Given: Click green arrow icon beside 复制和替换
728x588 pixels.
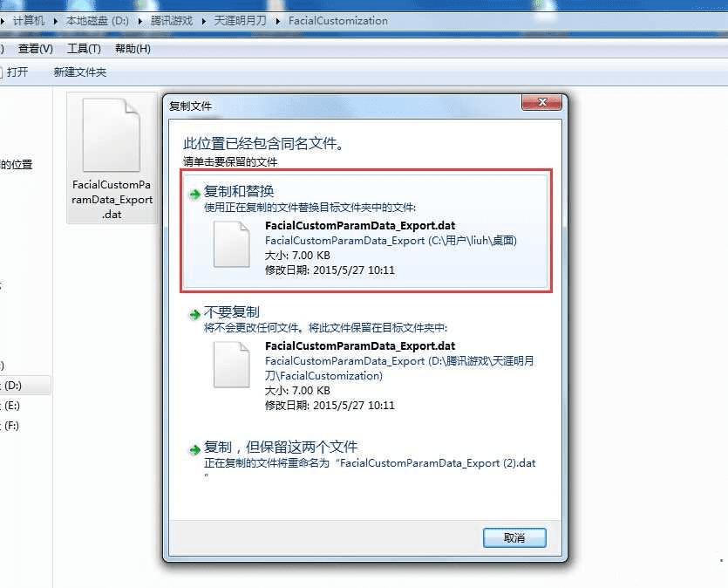Looking at the screenshot, I should (x=194, y=195).
